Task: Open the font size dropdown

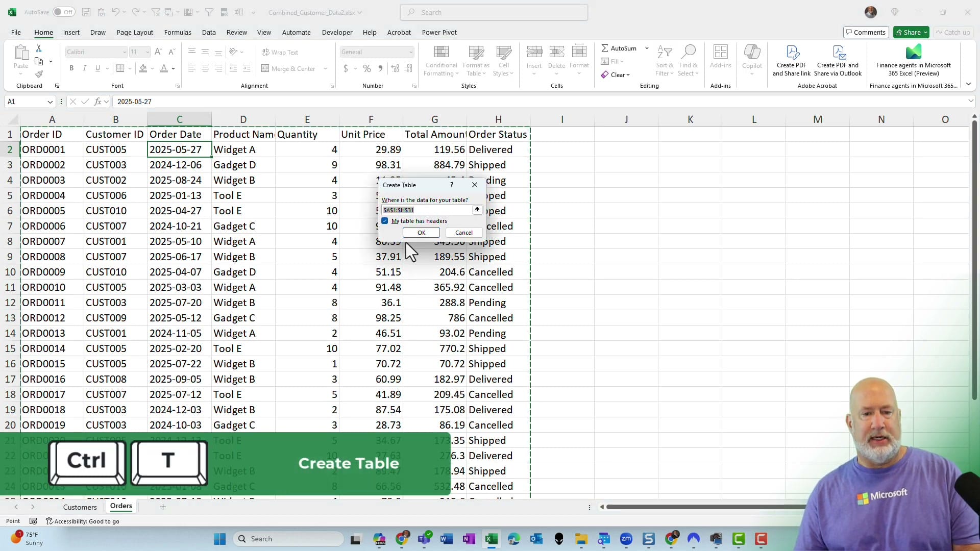Action: (x=147, y=52)
